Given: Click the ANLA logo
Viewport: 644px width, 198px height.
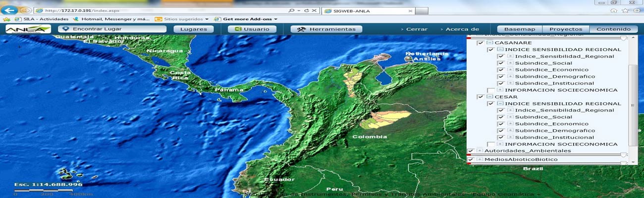Looking at the screenshot, I should pos(28,29).
